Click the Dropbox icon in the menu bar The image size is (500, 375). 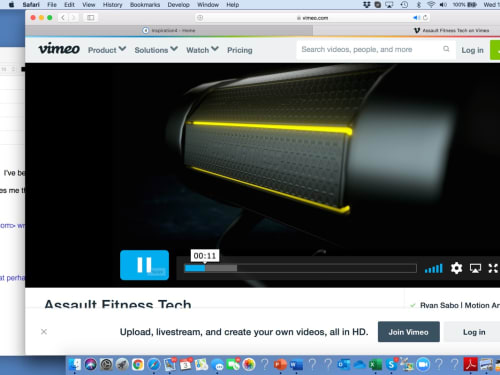[x=366, y=5]
